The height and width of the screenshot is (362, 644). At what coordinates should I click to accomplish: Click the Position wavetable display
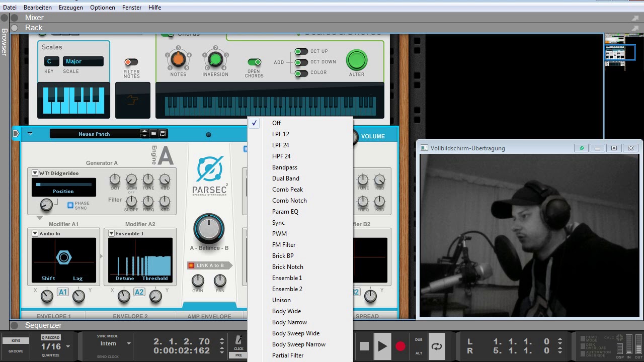click(63, 187)
